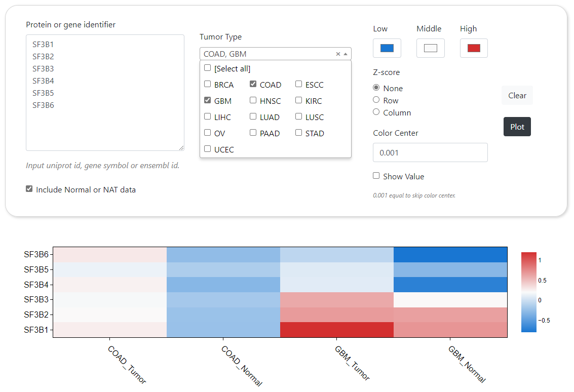The image size is (574, 392).
Task: Collapse the Tumor Type dropdown arrow
Action: pyautogui.click(x=346, y=54)
